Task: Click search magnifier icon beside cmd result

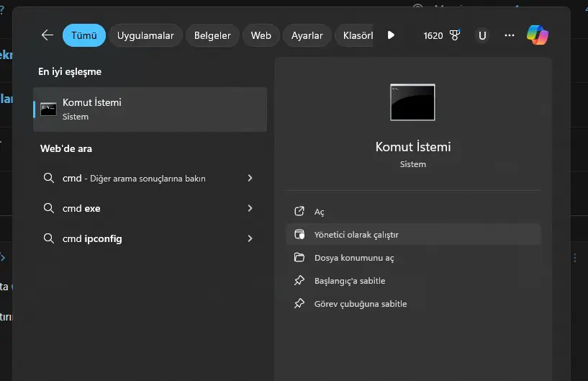Action: (49, 178)
